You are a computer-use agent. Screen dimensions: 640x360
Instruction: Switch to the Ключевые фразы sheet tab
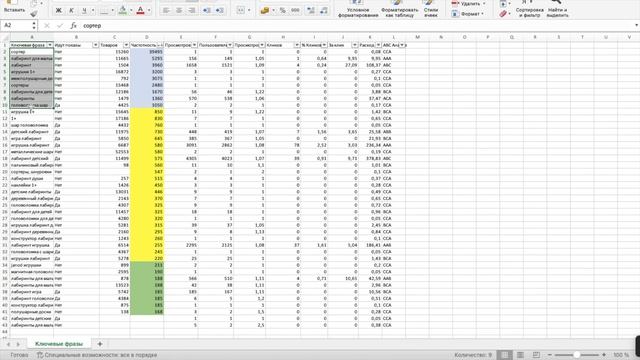click(59, 344)
